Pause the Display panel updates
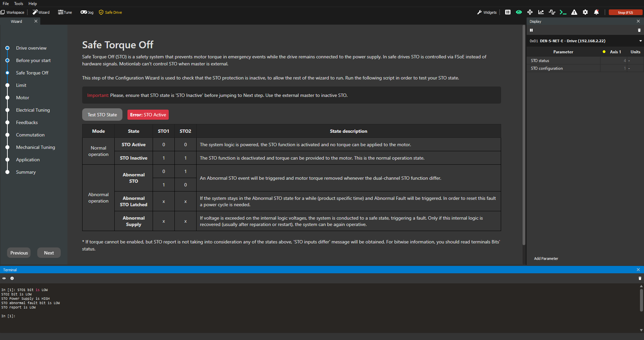 (x=531, y=30)
